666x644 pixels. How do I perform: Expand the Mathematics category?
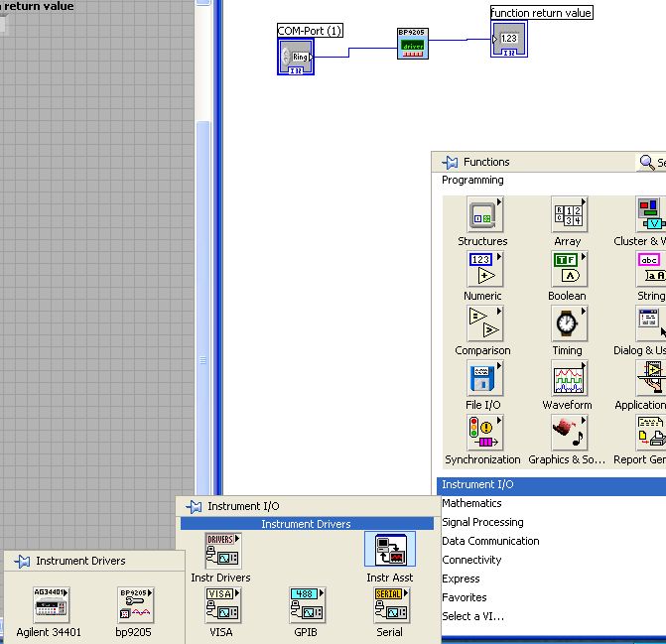[x=471, y=503]
